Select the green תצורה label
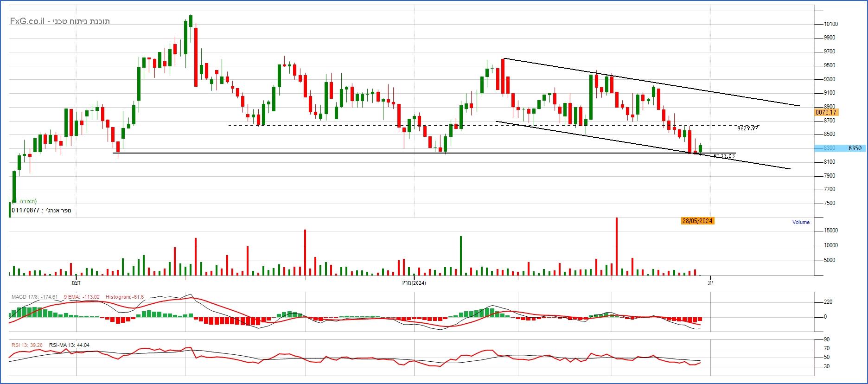868x384 pixels. click(x=28, y=201)
